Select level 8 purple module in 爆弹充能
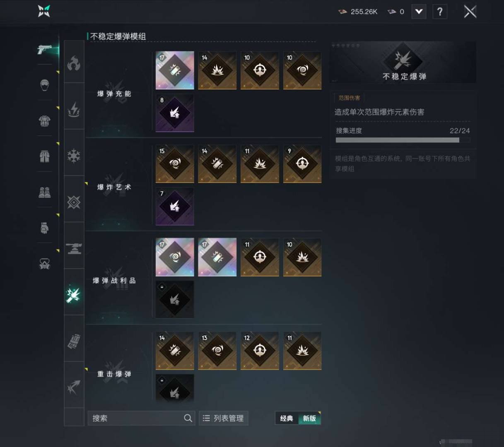The width and height of the screenshot is (504, 447). click(175, 113)
